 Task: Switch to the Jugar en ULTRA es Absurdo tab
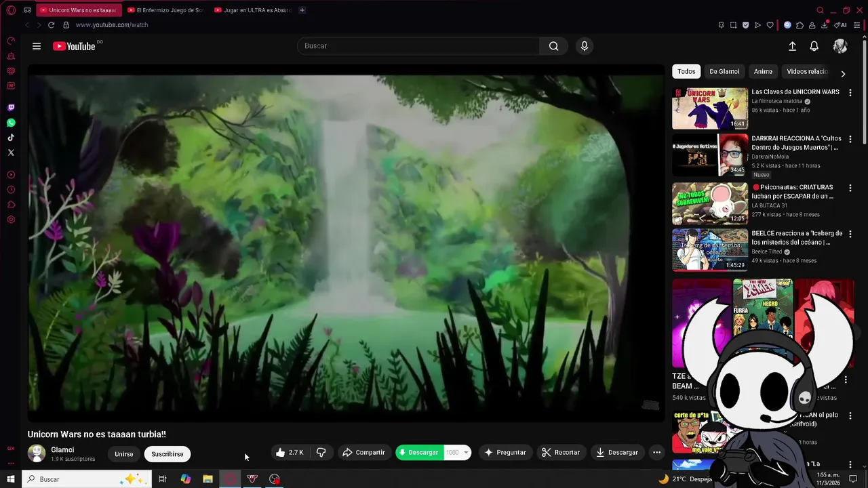tap(252, 10)
